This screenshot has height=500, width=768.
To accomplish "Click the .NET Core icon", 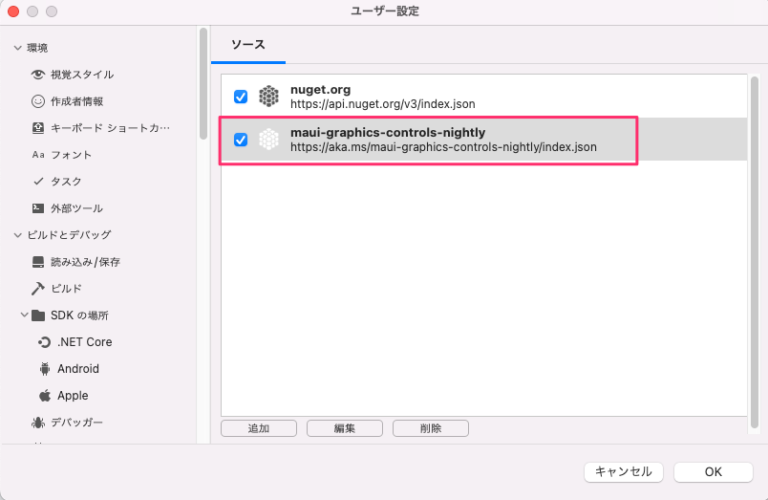I will 45,342.
